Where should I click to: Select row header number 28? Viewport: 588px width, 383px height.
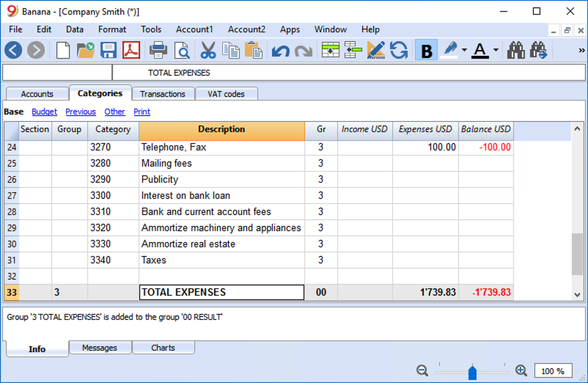(12, 211)
